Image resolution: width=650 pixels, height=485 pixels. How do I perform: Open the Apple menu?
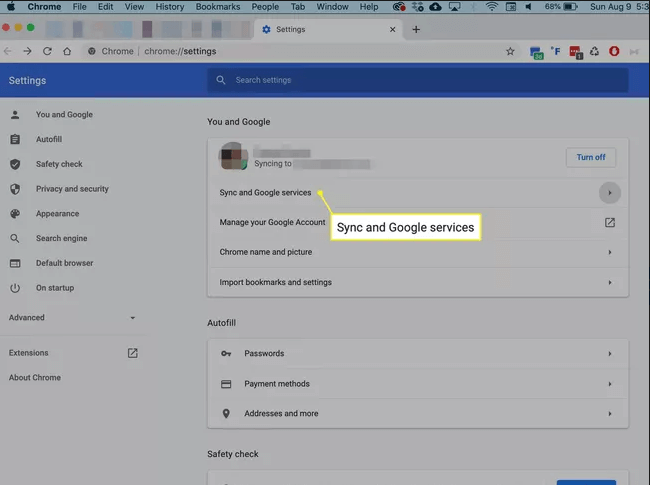(x=10, y=7)
